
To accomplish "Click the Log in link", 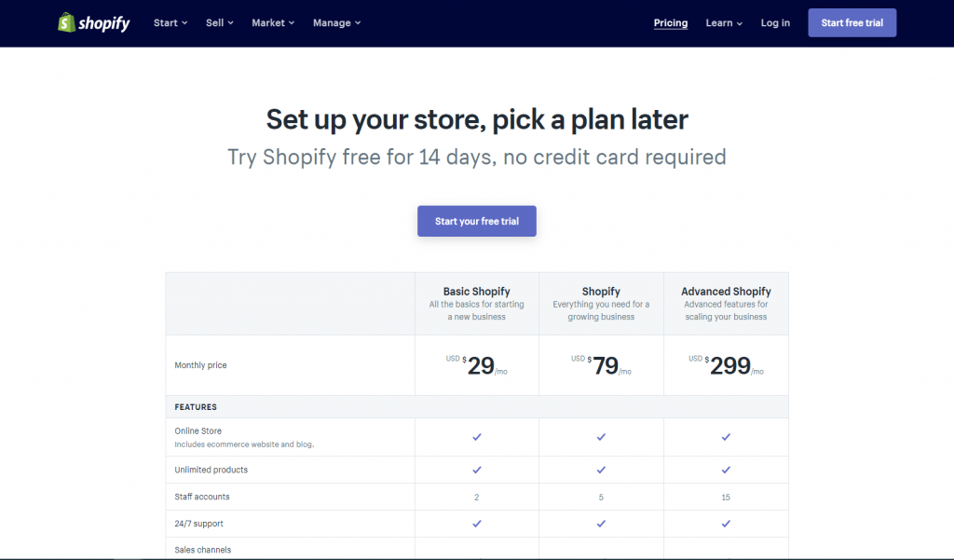I will coord(775,22).
